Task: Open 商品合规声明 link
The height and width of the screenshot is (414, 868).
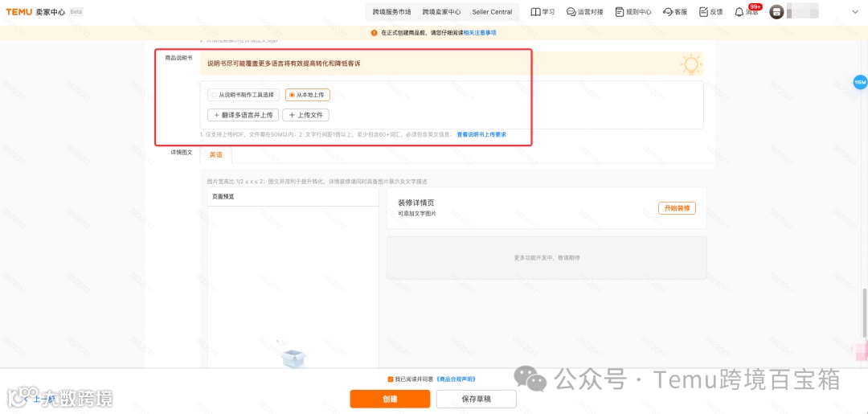Action: click(456, 379)
